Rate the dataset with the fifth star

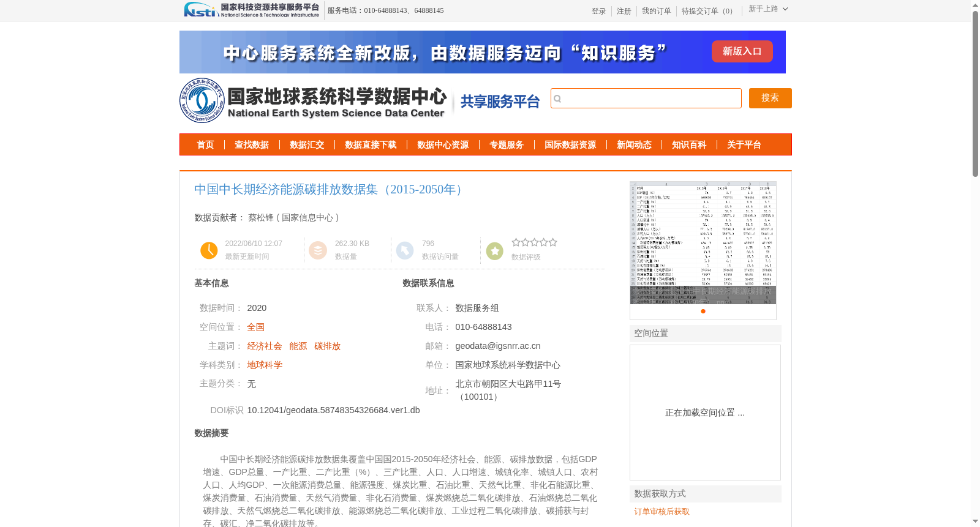click(552, 242)
